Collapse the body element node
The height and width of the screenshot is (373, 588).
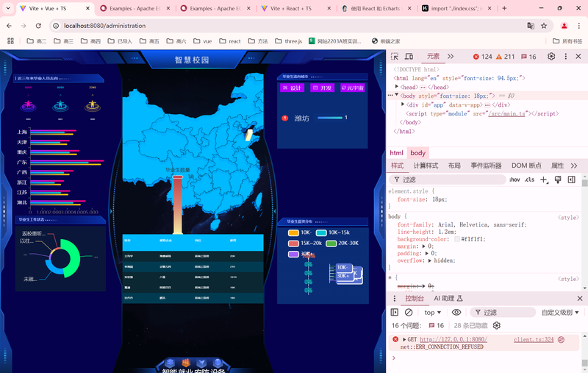[397, 96]
